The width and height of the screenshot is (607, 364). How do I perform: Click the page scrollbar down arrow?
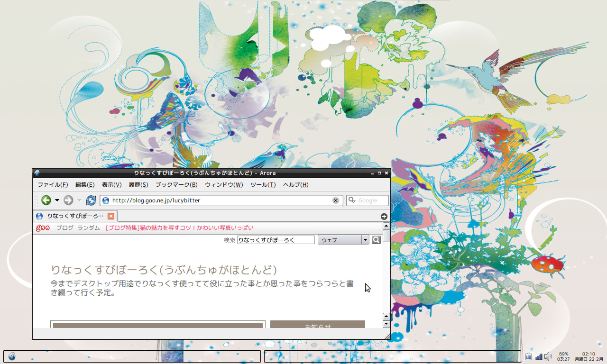tap(386, 324)
